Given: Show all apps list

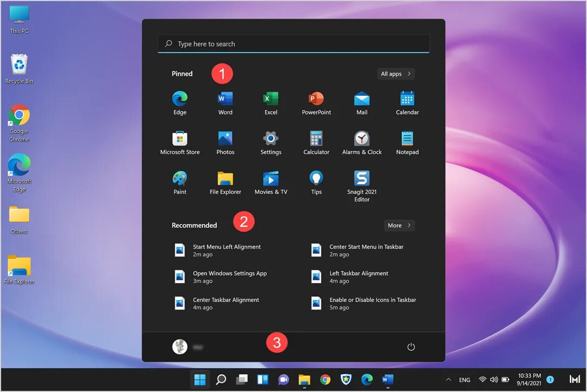Looking at the screenshot, I should (x=396, y=74).
